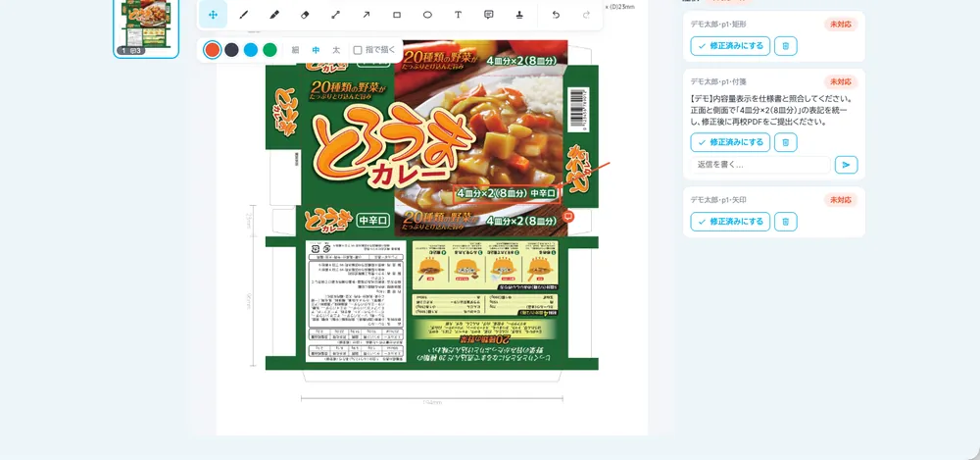Select the ellipse shape tool

[x=427, y=15]
